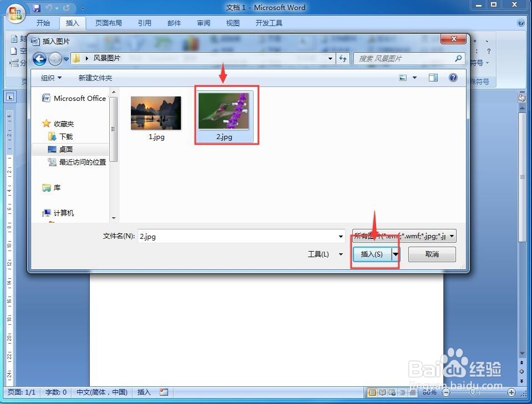Switch to Outline view icon
The width and height of the screenshot is (532, 404).
point(402,392)
